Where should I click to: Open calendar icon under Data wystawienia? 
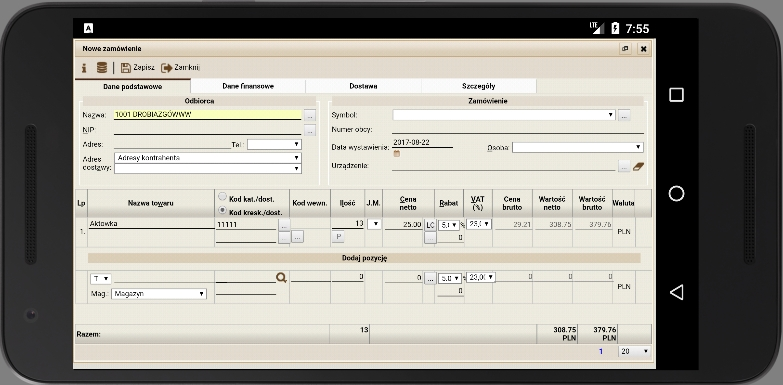(396, 154)
